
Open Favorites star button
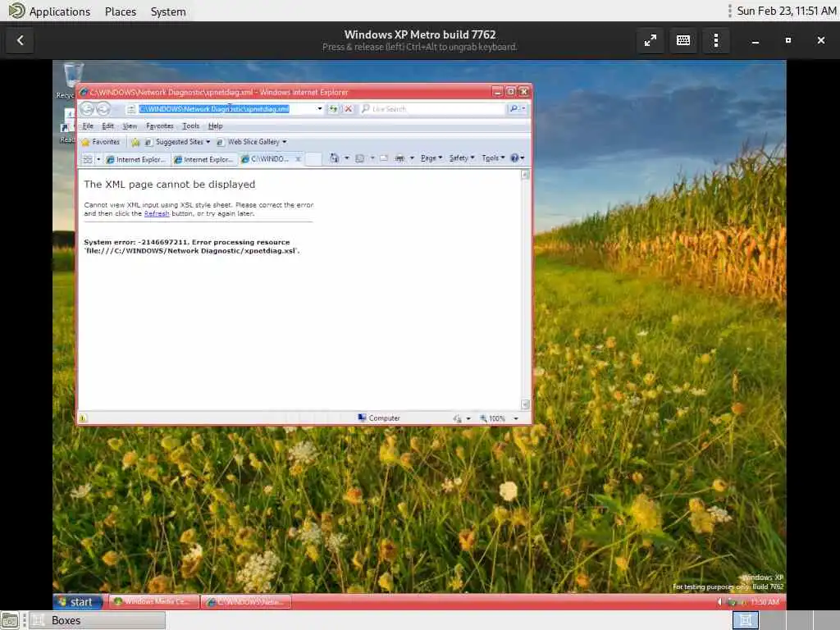coord(101,142)
